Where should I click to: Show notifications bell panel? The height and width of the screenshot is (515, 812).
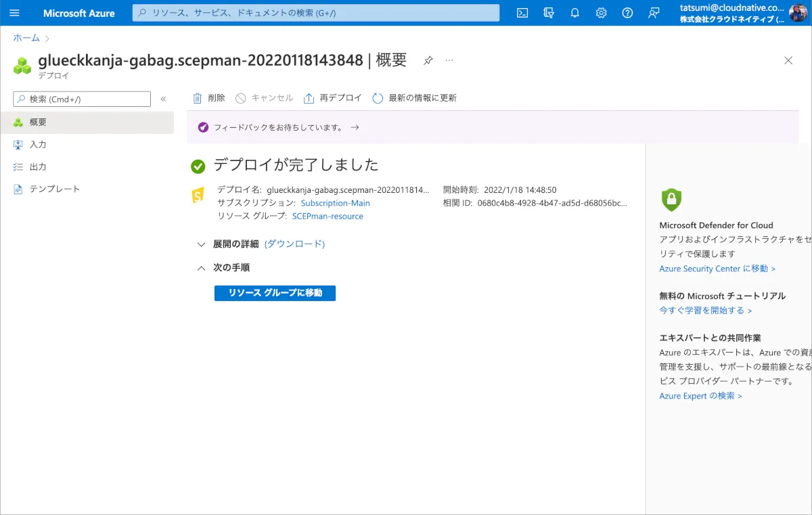pyautogui.click(x=575, y=13)
